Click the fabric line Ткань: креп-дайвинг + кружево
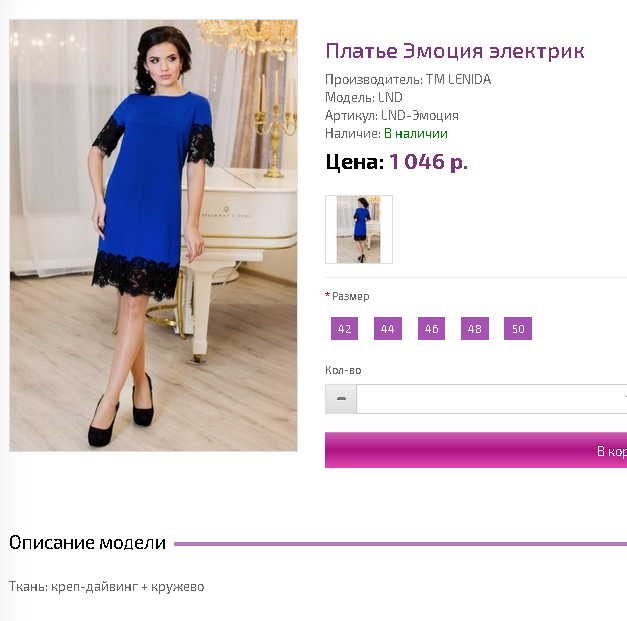 click(107, 587)
